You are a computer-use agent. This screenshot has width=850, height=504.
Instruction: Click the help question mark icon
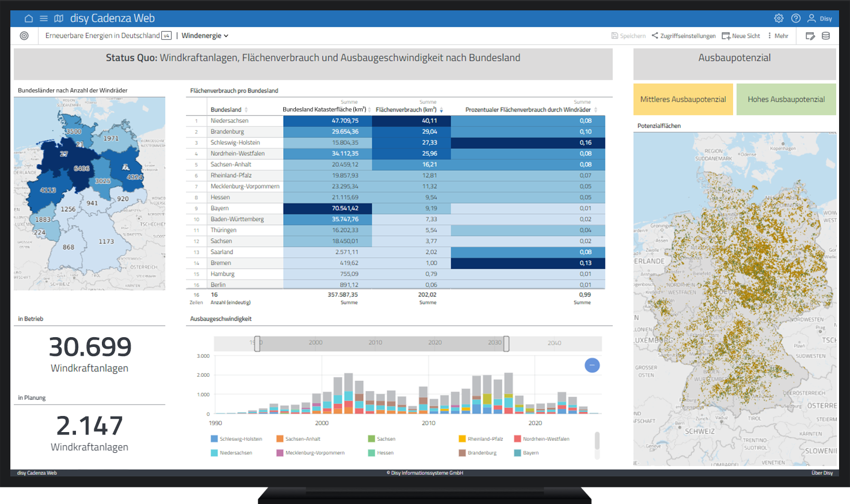[x=796, y=18]
